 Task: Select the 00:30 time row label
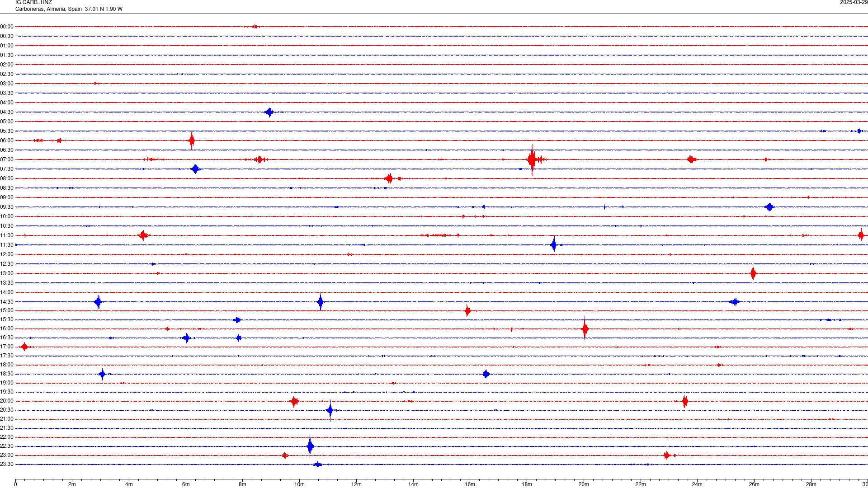(x=7, y=36)
